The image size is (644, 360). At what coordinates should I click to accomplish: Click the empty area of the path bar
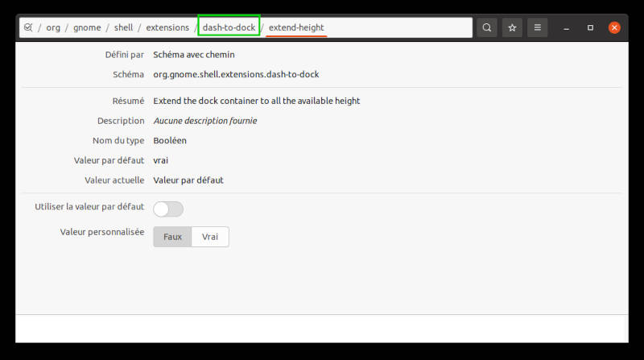tap(398, 27)
